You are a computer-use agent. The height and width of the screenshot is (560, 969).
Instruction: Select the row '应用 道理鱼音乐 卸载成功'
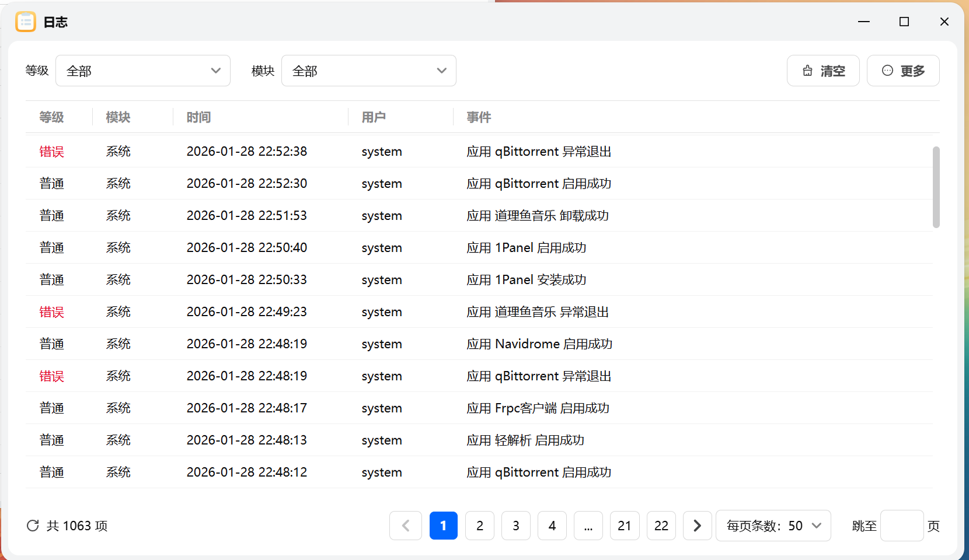(x=479, y=215)
